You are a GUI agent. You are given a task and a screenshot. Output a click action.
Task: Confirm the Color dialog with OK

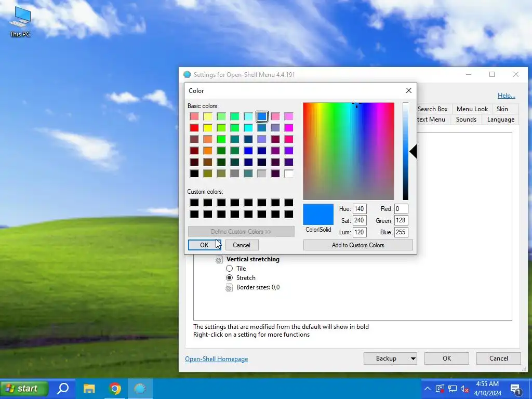(x=204, y=245)
